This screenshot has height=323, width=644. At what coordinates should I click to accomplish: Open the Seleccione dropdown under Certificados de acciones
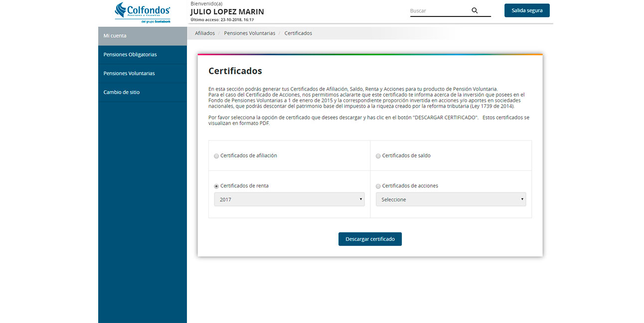[x=451, y=199]
